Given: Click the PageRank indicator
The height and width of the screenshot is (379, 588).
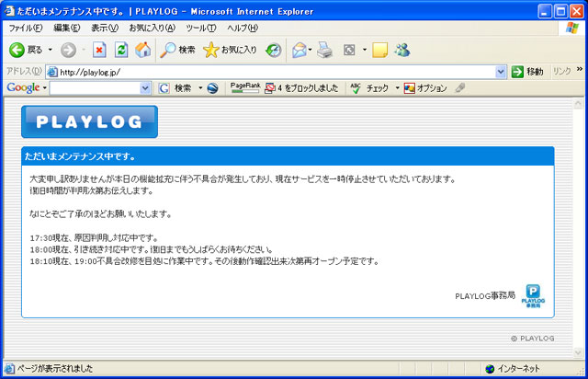Looking at the screenshot, I should 245,87.
